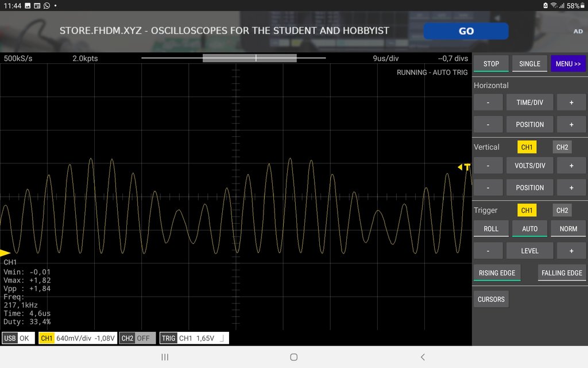The image size is (588, 368).
Task: Click the Vmax: +1,82 measurement
Action: [27, 280]
